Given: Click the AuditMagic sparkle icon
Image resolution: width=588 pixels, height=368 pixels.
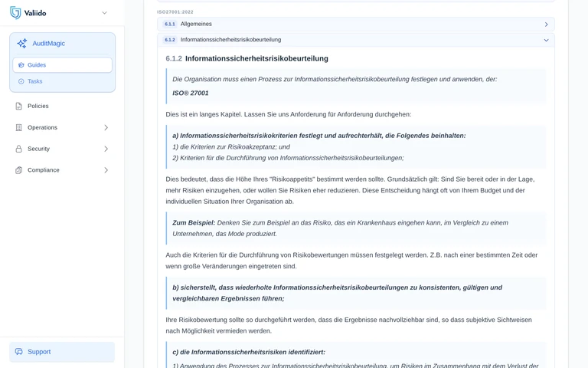Looking at the screenshot, I should 21,43.
